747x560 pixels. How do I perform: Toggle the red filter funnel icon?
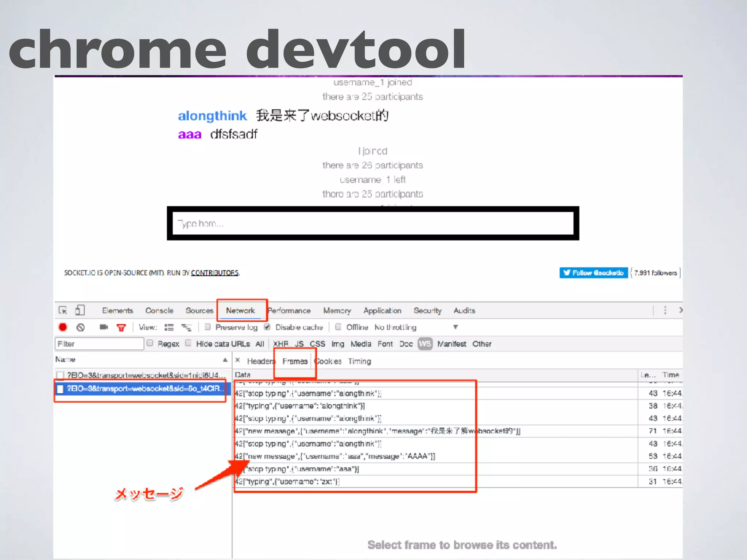click(x=121, y=327)
